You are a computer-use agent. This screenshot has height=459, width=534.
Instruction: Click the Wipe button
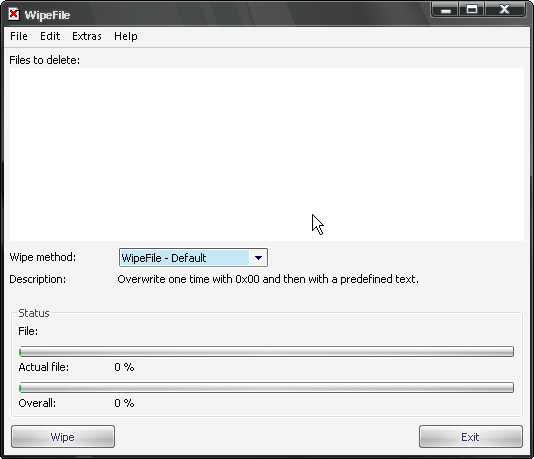63,437
